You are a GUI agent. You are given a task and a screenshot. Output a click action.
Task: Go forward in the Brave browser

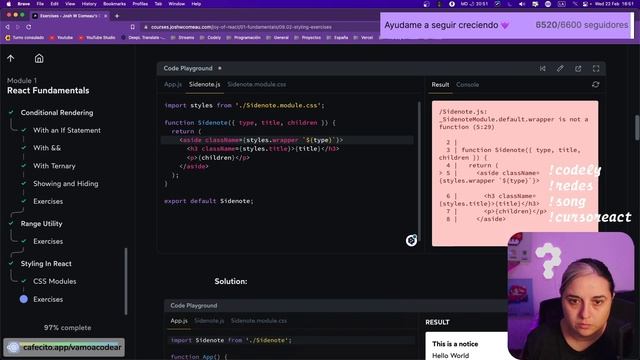(18, 27)
